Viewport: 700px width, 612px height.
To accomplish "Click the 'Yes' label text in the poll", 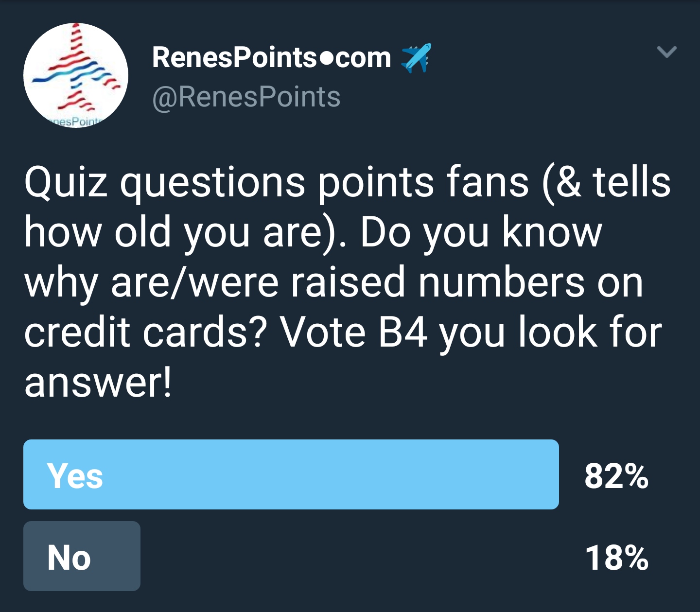I will click(x=75, y=475).
